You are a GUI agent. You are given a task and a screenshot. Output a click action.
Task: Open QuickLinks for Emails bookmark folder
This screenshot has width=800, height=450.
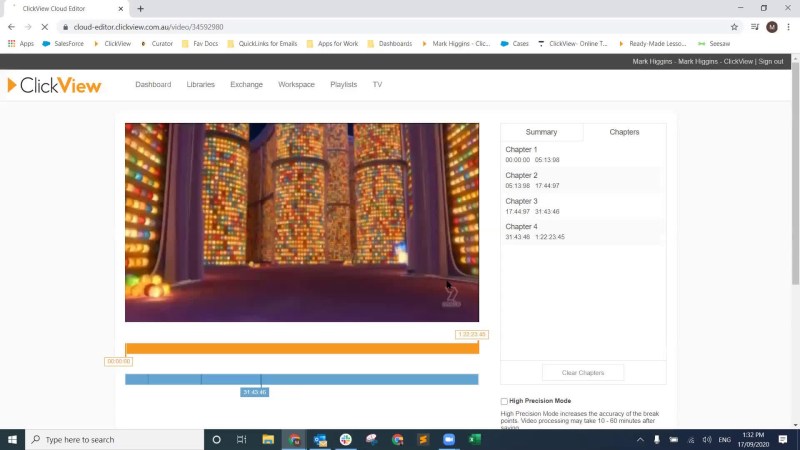coord(262,44)
